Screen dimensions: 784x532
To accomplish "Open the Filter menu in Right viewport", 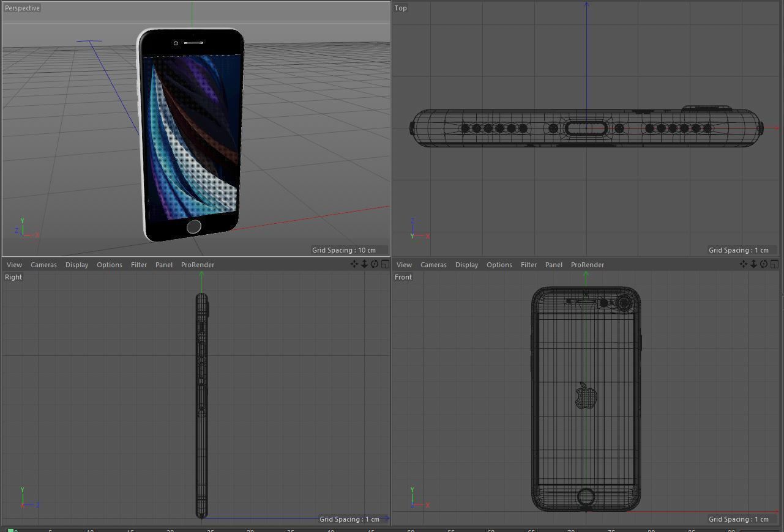I will coord(139,265).
